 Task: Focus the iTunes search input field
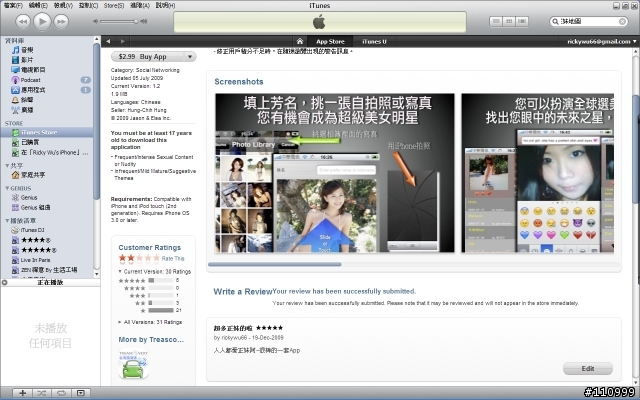coord(589,21)
